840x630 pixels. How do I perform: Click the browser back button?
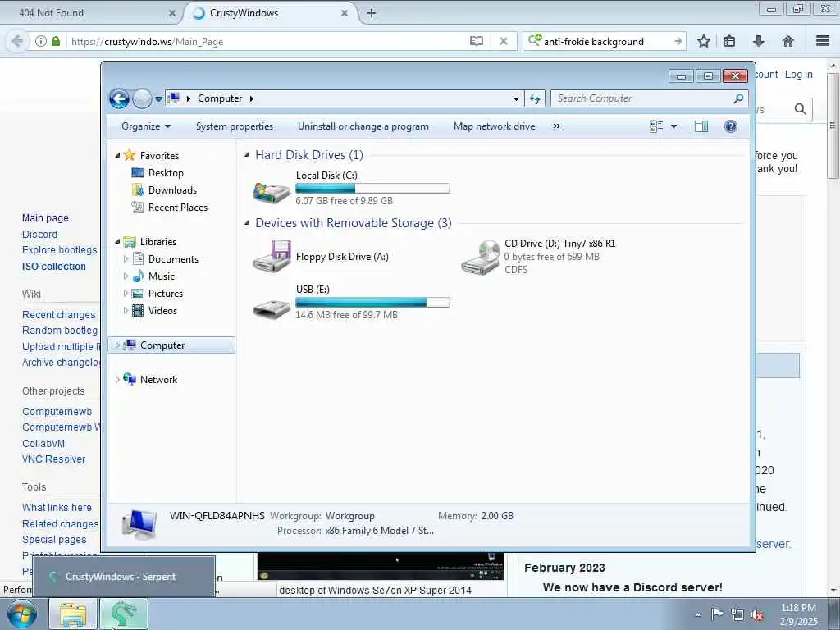[17, 41]
